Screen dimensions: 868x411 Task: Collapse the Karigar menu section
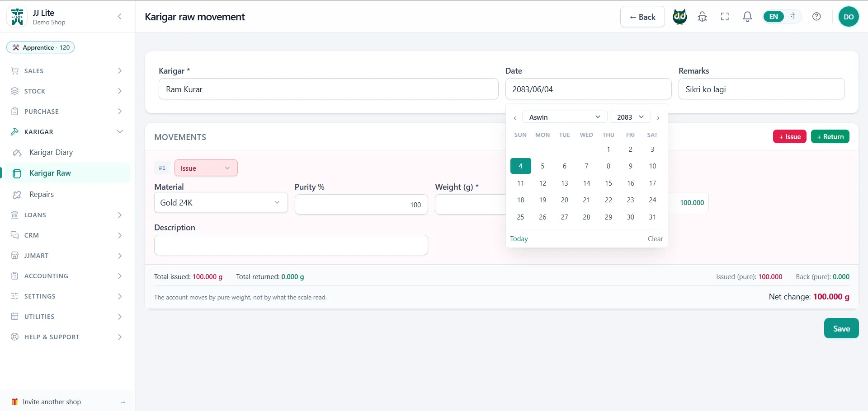(67, 132)
